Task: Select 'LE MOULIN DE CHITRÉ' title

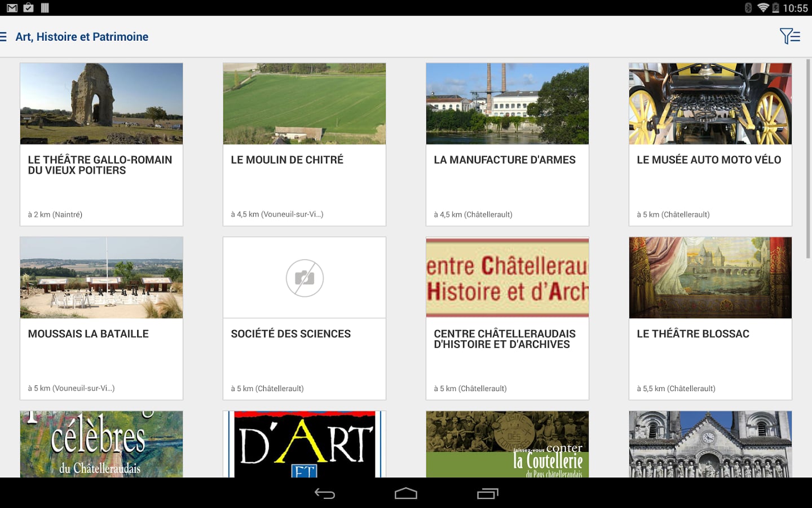Action: (x=287, y=160)
